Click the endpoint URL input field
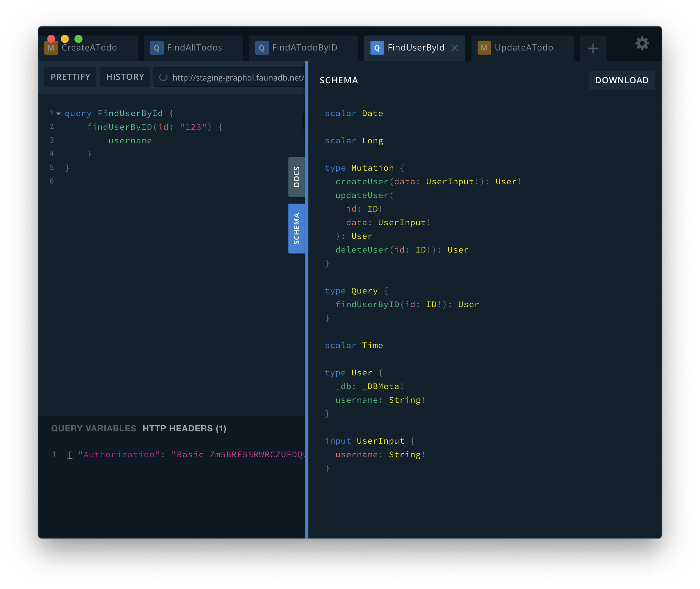The image size is (700, 589). 229,77
